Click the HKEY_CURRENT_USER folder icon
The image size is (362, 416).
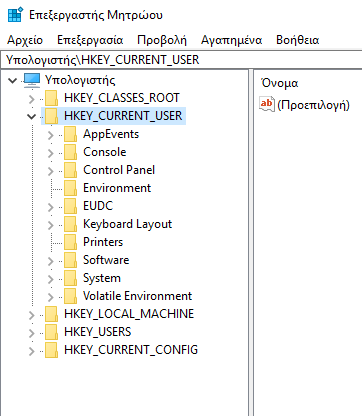coord(51,116)
